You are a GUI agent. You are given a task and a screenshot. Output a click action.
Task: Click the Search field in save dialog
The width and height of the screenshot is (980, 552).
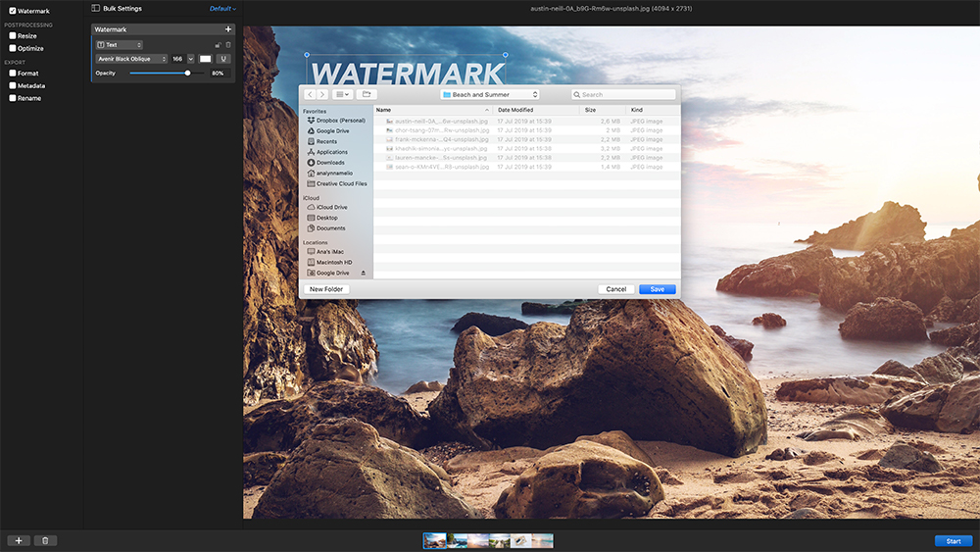click(x=623, y=94)
